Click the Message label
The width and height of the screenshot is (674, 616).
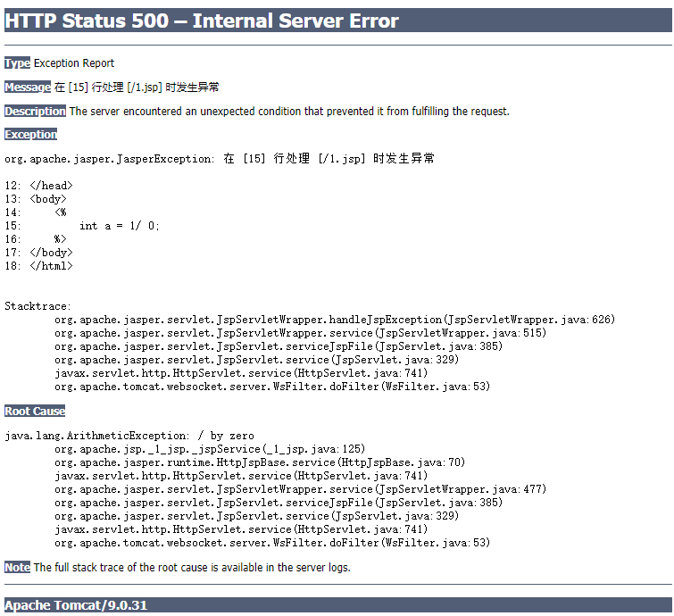point(28,87)
